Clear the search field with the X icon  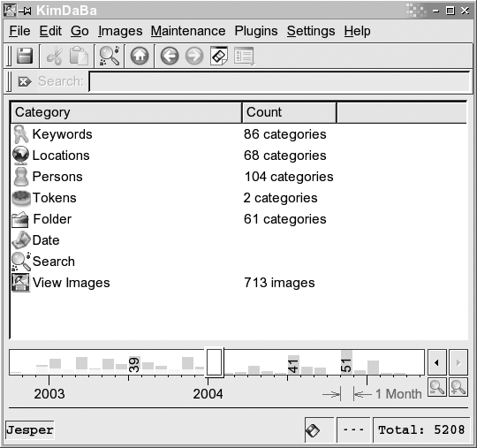tap(25, 81)
